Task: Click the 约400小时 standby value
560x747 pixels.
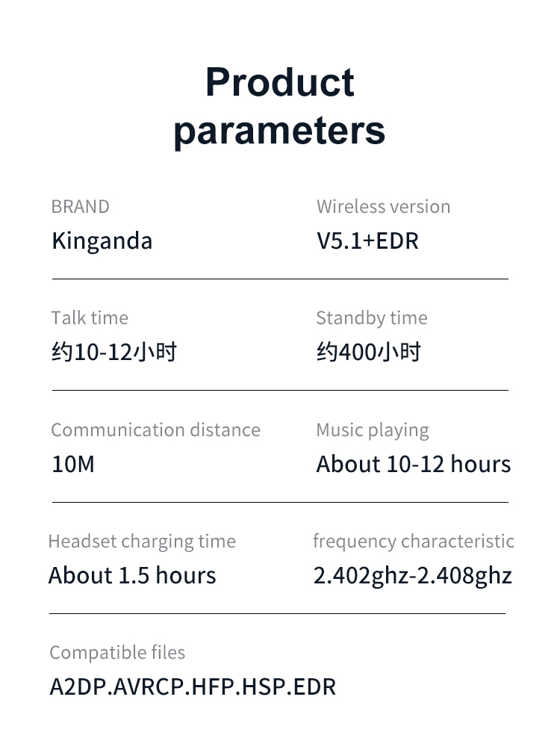Action: tap(369, 352)
